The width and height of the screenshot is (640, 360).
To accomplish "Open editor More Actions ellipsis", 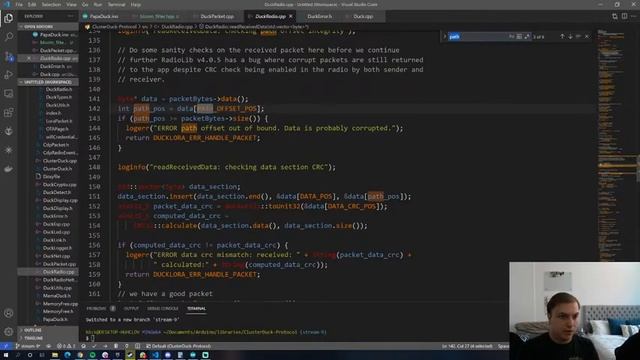I will coord(634,16).
